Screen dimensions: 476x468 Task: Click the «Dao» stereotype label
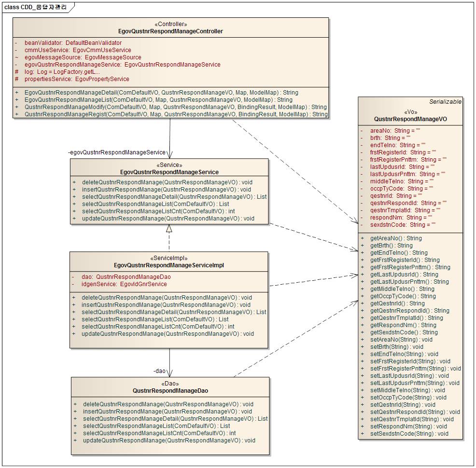(x=170, y=384)
